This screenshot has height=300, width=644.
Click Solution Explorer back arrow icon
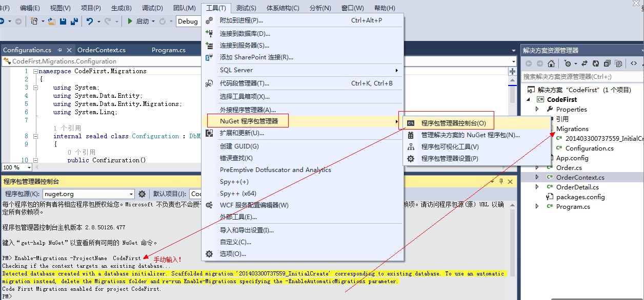point(529,63)
